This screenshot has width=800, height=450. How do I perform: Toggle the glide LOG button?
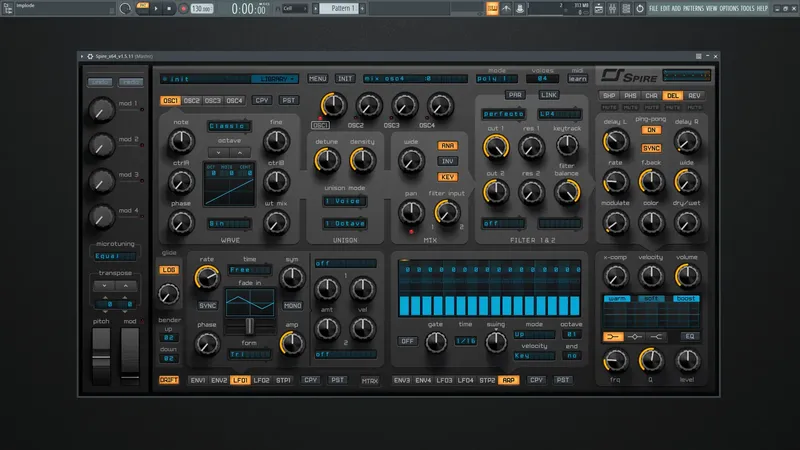click(x=169, y=270)
